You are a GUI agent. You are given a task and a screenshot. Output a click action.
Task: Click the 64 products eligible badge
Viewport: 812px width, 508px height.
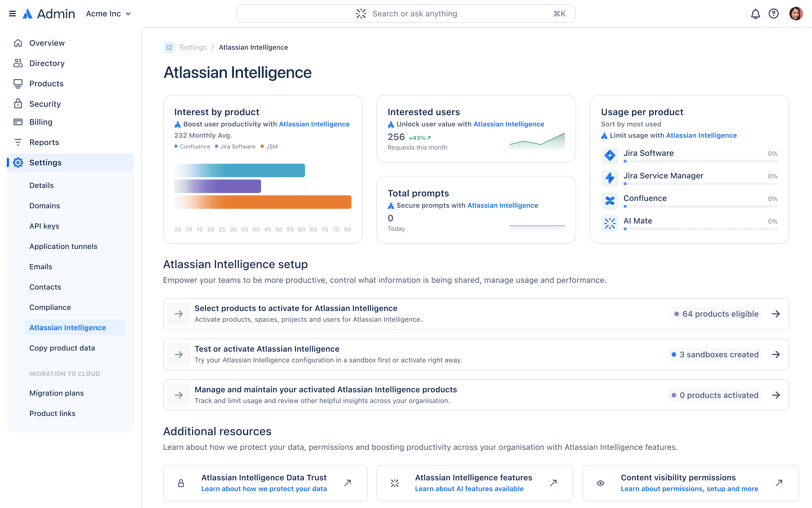[x=716, y=314]
